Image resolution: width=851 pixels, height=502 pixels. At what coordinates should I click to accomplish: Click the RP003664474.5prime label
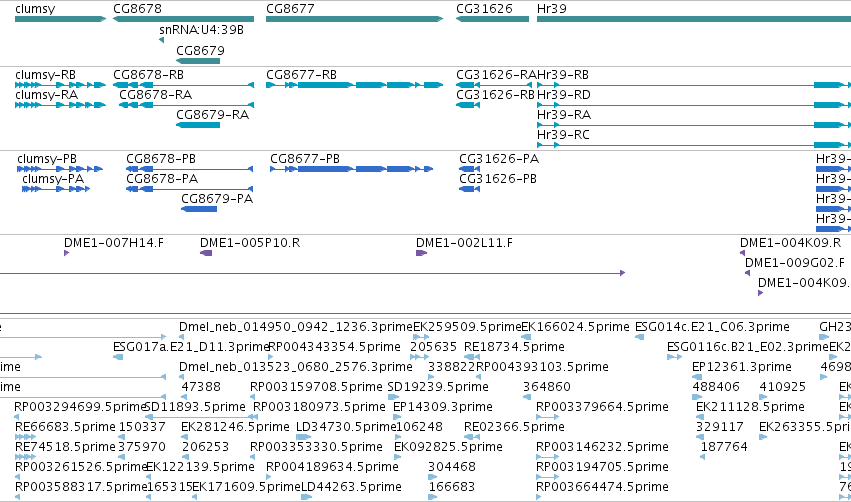tap(602, 488)
